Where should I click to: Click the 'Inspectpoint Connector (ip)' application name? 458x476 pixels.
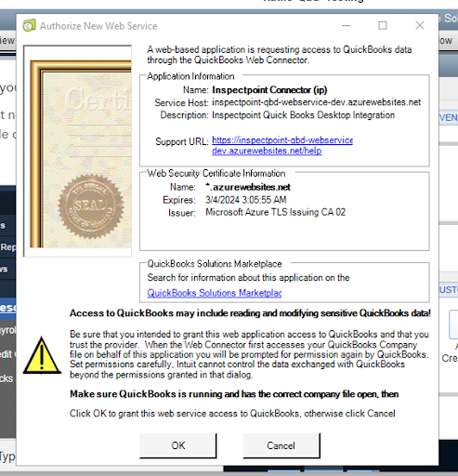[x=269, y=90]
